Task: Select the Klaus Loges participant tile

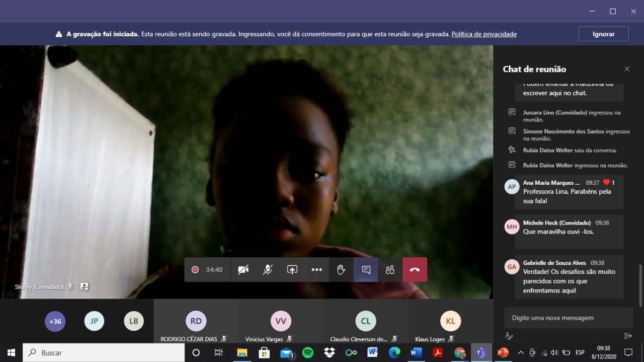Action: (451, 321)
